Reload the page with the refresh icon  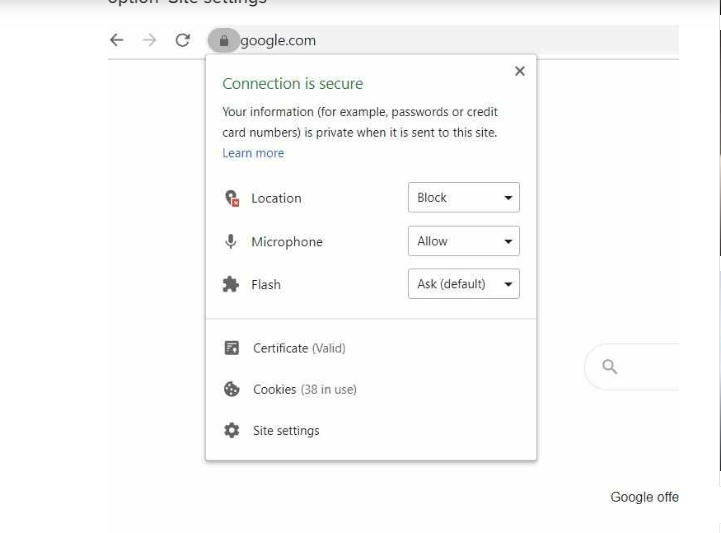[x=183, y=40]
